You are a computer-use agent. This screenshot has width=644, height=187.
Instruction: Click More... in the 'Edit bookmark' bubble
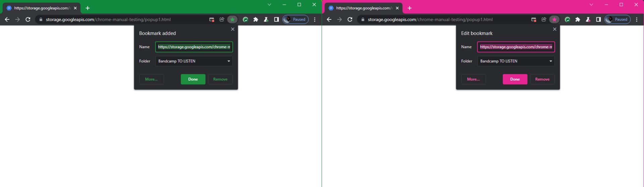473,79
